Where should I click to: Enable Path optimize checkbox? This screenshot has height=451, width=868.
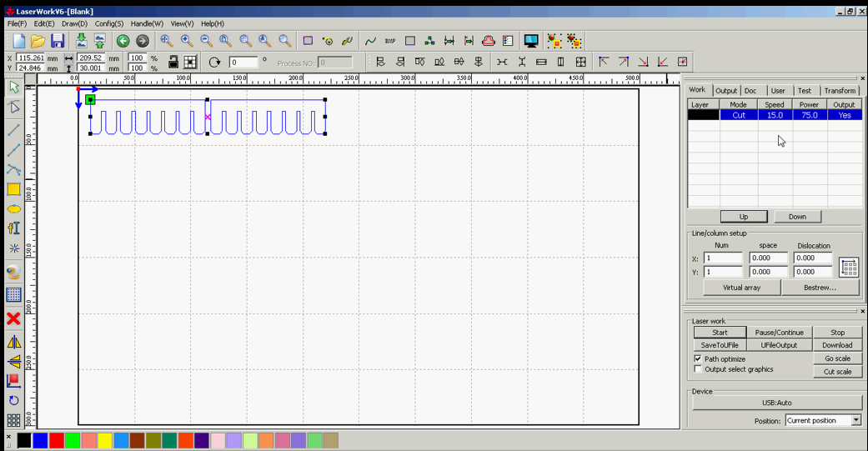tap(698, 358)
